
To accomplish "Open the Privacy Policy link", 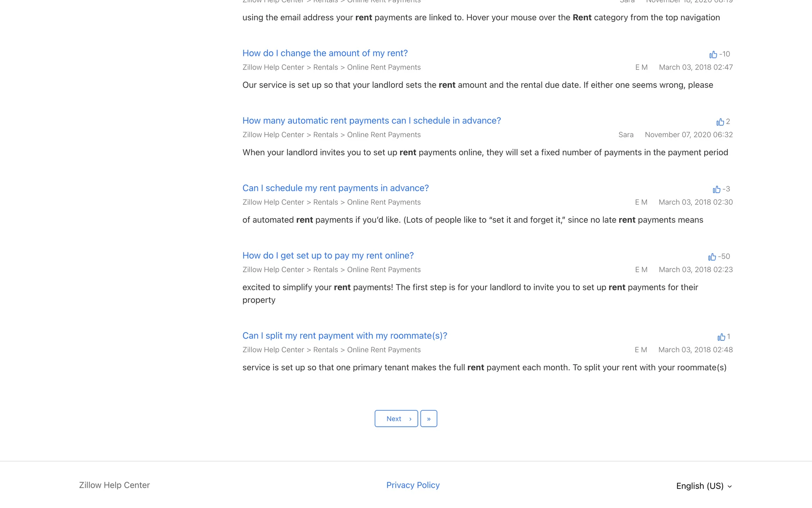I will (x=413, y=485).
